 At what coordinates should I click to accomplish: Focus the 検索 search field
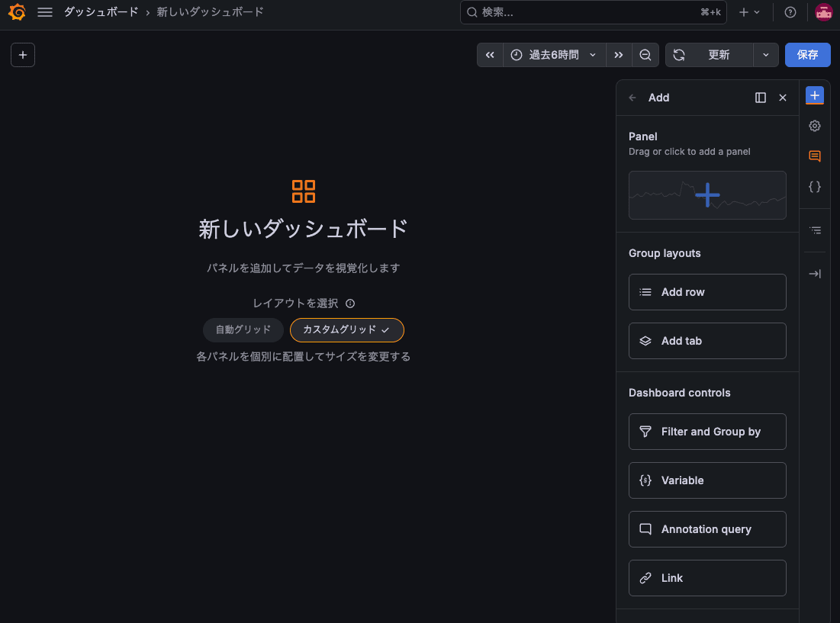pos(593,11)
